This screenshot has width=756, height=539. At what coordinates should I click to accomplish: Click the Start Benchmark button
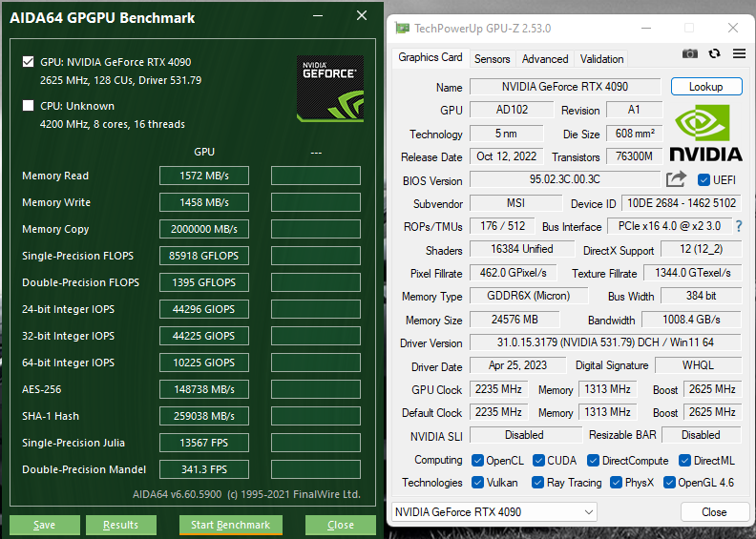tap(230, 525)
